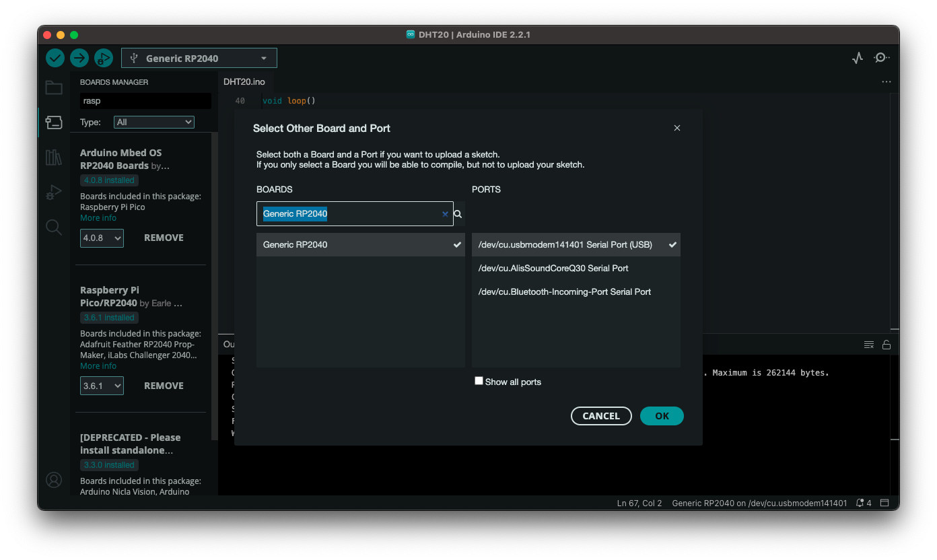
Task: Open the Debug panel sidebar icon
Action: [x=54, y=193]
